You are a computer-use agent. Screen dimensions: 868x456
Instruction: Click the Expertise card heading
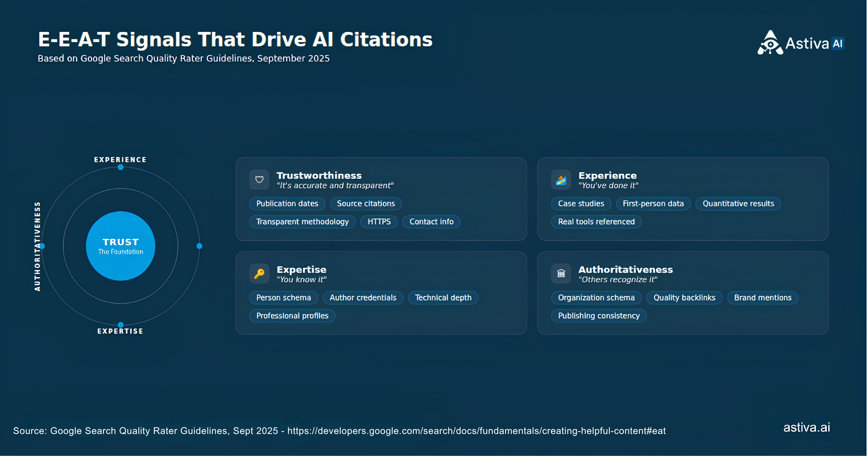tap(302, 270)
